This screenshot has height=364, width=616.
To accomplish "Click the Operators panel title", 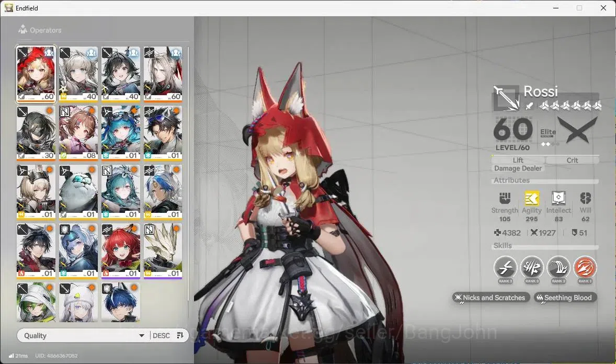I will pyautogui.click(x=45, y=30).
